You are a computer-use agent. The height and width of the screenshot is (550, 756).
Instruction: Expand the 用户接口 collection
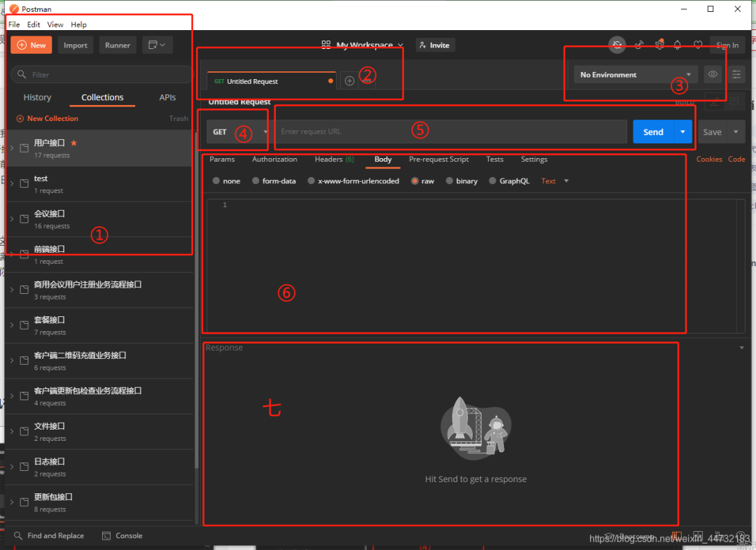(12, 148)
